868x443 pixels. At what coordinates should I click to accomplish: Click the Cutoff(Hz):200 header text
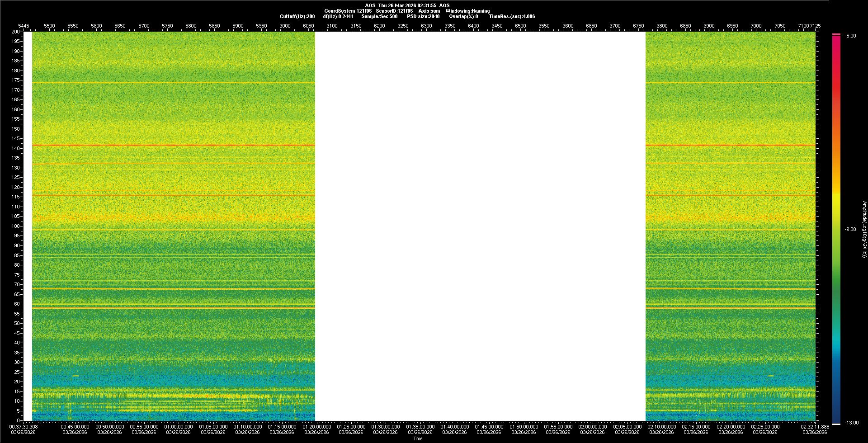(x=297, y=16)
